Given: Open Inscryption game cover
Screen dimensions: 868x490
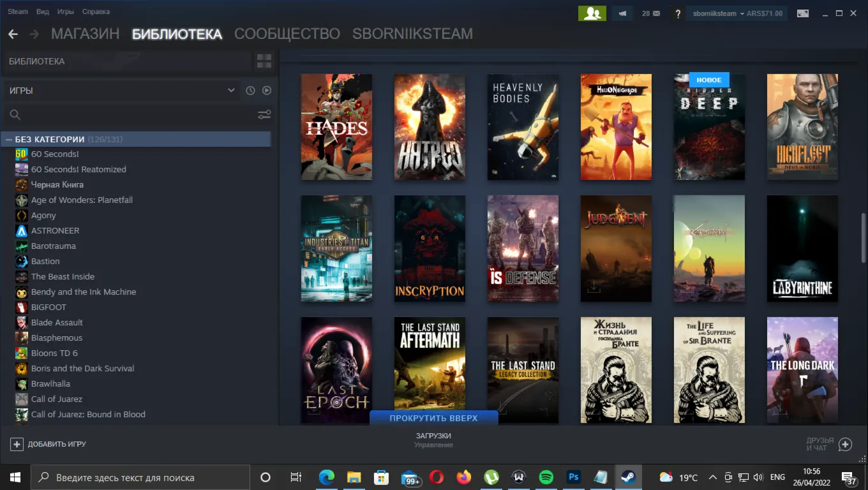Looking at the screenshot, I should [430, 249].
